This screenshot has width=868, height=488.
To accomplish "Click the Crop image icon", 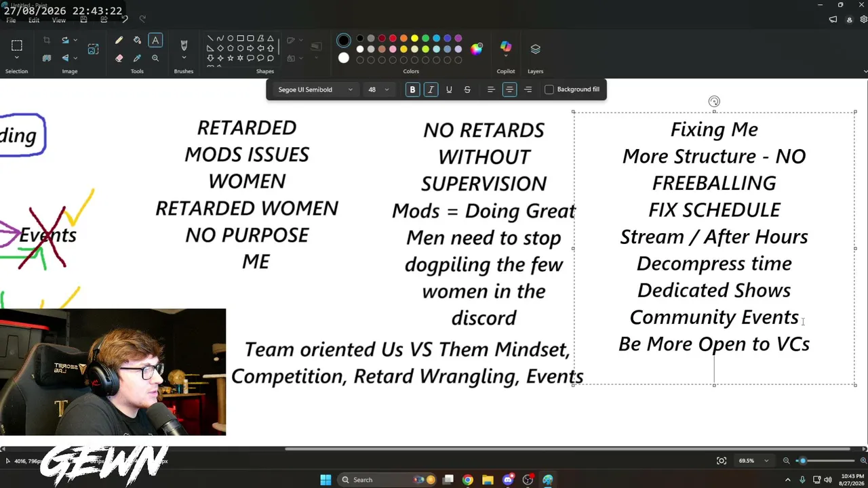I will click(47, 41).
